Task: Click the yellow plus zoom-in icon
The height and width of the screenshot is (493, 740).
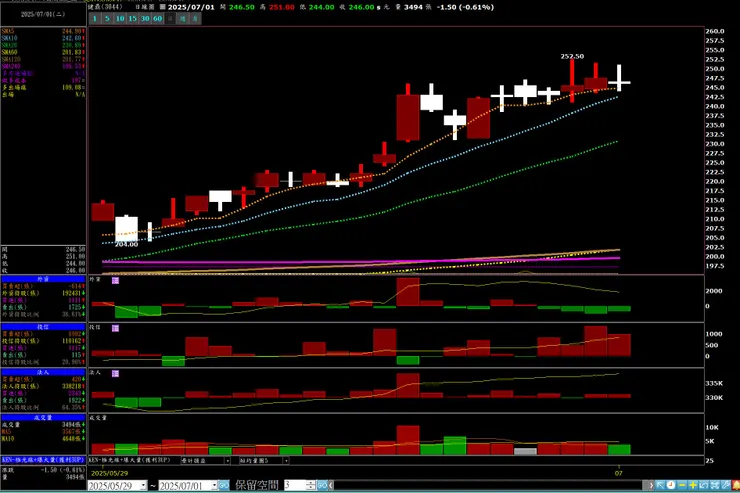Action: tap(693, 485)
